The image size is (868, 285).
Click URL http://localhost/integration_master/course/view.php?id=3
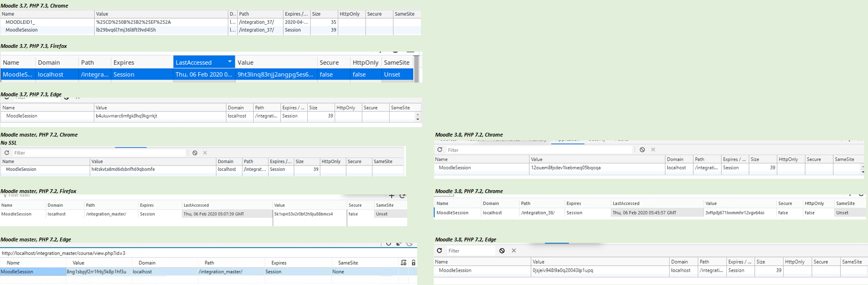(x=63, y=253)
